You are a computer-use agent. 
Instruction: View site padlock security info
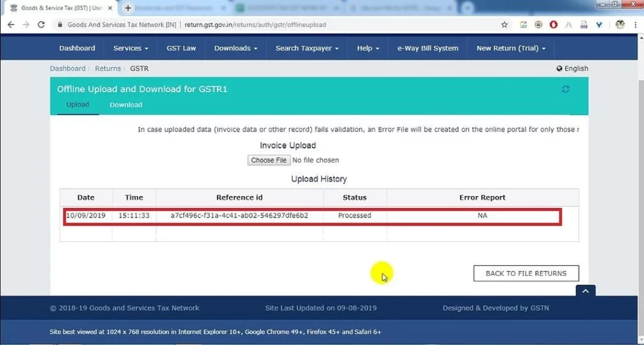(60, 25)
